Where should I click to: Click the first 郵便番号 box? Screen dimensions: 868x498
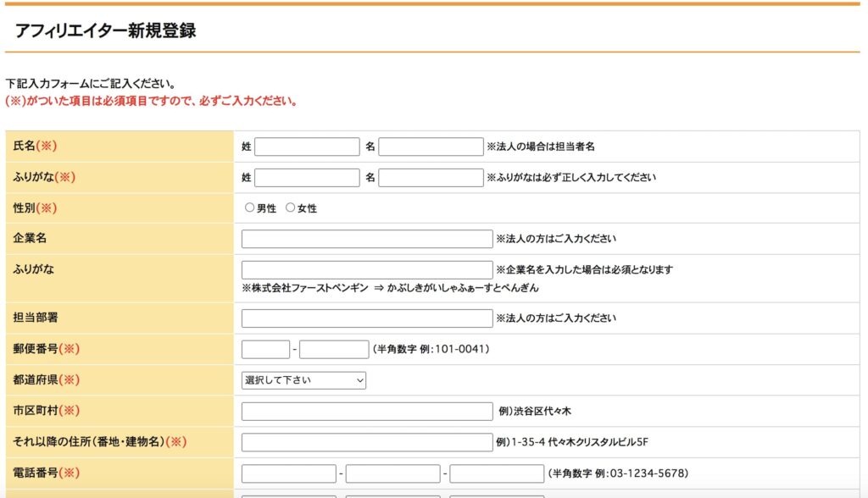(x=265, y=349)
